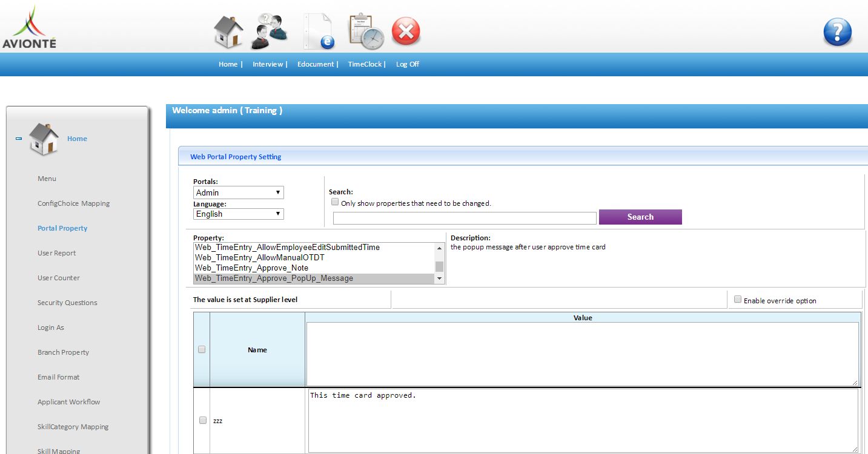Open Interview in the navigation bar
This screenshot has height=454, width=868.
point(268,64)
